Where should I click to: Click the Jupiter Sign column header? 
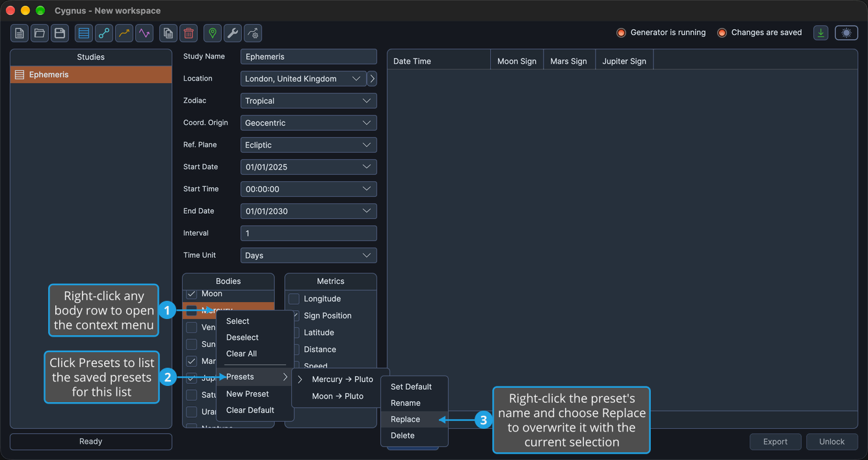pyautogui.click(x=624, y=61)
